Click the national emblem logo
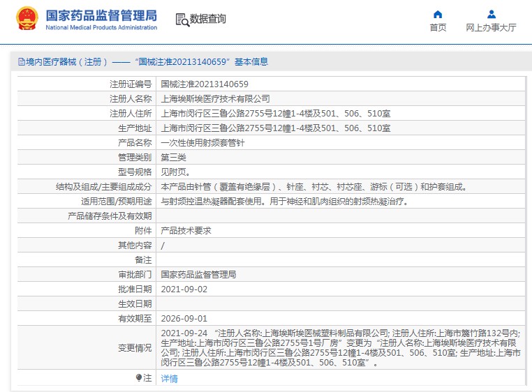 tap(27, 19)
